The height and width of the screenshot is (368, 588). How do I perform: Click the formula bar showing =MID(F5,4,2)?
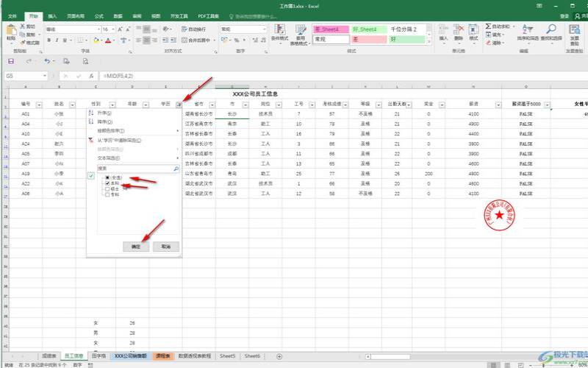(343, 76)
